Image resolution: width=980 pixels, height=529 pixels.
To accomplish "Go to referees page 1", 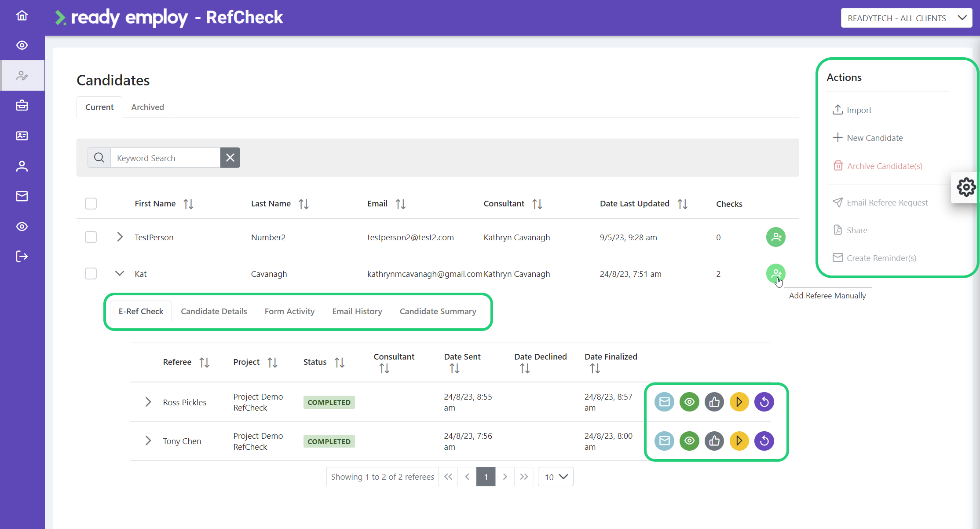I will [486, 477].
